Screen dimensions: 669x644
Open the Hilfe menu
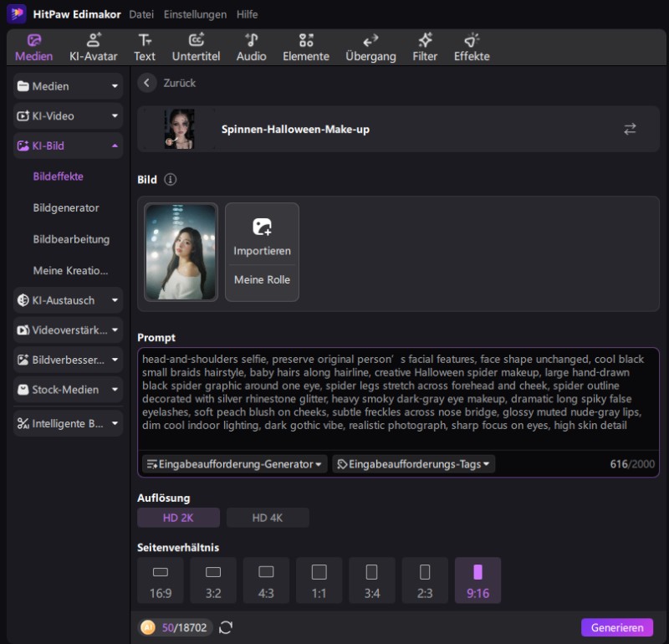(247, 14)
